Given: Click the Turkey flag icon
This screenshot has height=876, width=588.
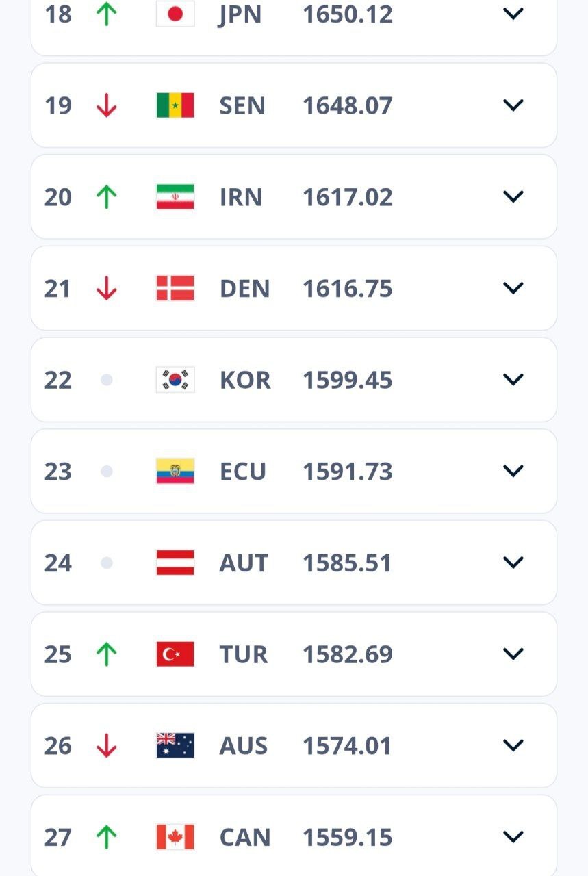Looking at the screenshot, I should pos(175,654).
